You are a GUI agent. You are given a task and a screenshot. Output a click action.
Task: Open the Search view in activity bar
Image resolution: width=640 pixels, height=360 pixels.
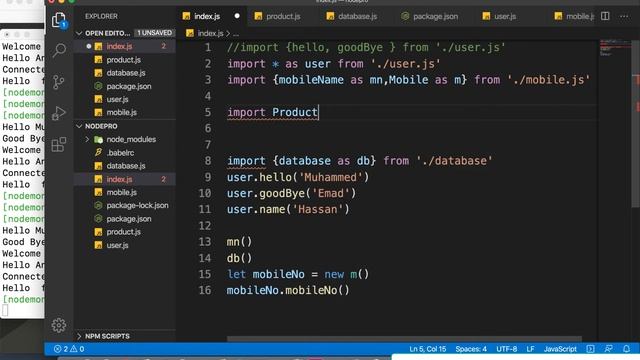click(59, 50)
